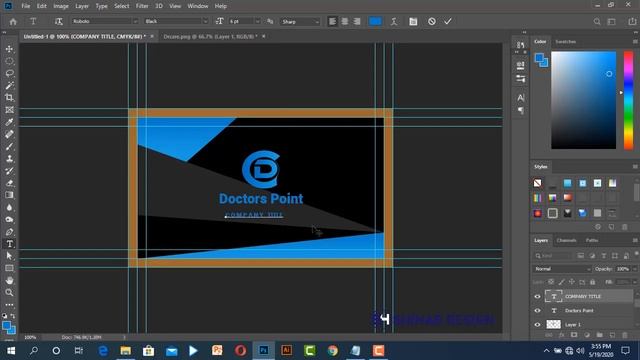Click the foreground color swatch in toolbar
The height and width of the screenshot is (360, 640).
[7, 326]
